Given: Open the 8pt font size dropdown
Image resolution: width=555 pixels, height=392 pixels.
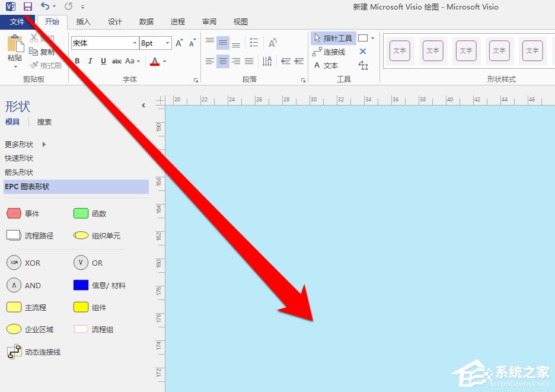Looking at the screenshot, I should pos(167,43).
